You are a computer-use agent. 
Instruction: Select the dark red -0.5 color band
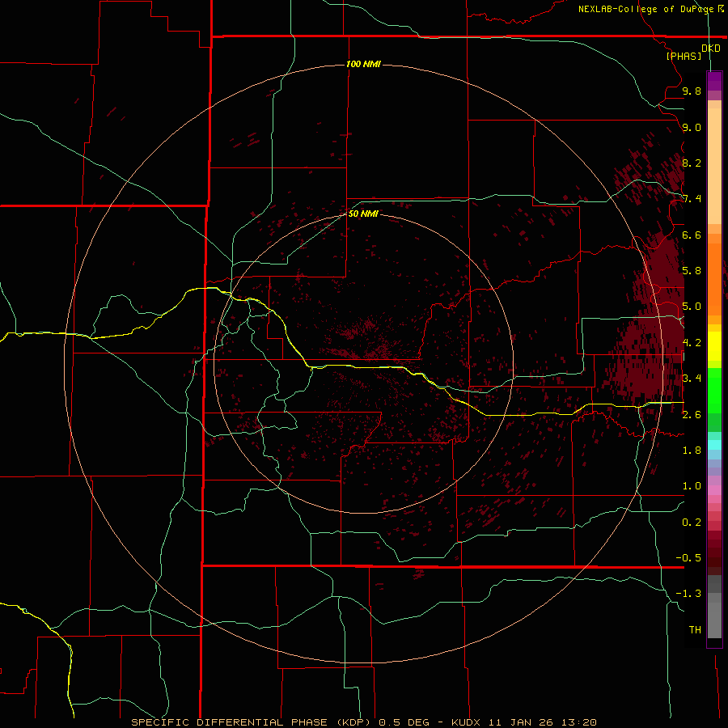coord(714,557)
